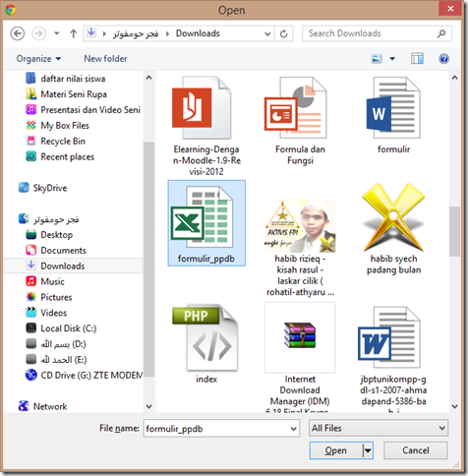468x476 pixels.
Task: Refresh the Downloads folder
Action: (283, 33)
